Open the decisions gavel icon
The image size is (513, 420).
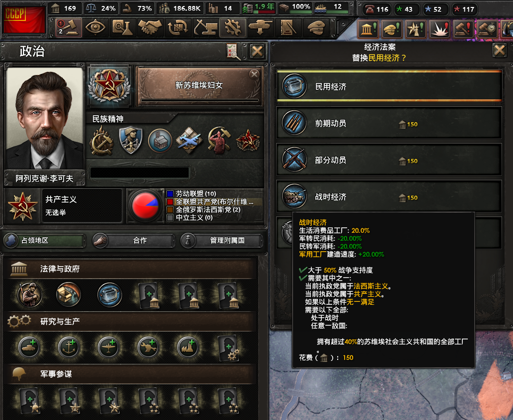pyautogui.click(x=69, y=27)
